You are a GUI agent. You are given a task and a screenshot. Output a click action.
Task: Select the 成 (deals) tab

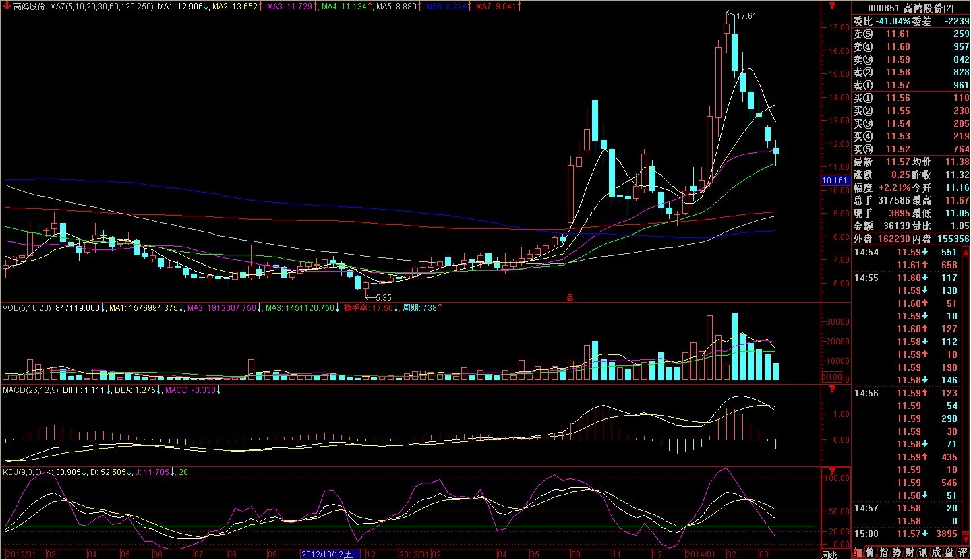click(x=936, y=553)
